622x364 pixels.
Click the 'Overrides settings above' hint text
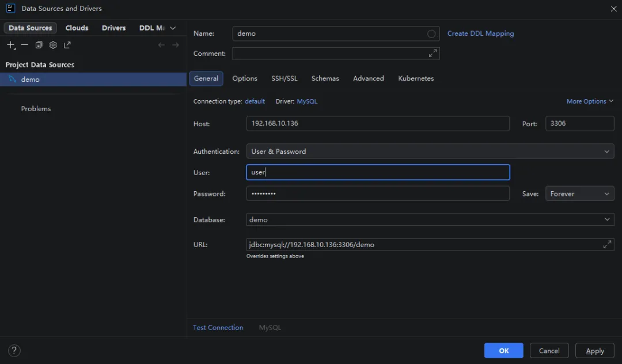(x=275, y=256)
